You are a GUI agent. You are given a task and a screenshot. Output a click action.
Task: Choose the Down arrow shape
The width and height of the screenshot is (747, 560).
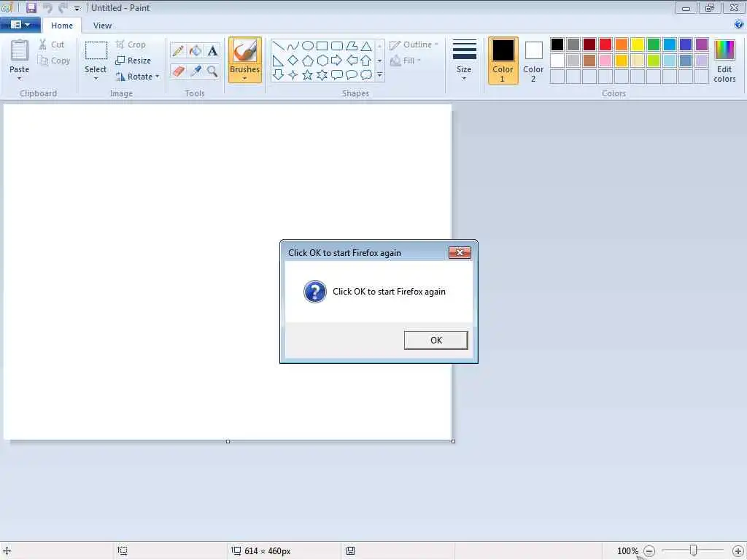(278, 75)
